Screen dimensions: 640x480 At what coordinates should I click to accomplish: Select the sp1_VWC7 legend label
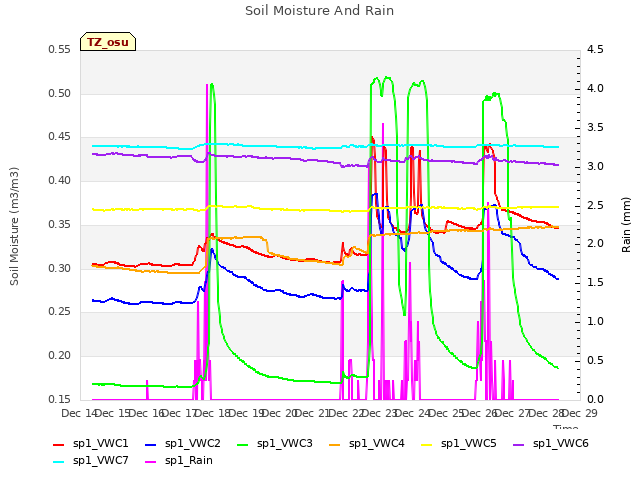(x=100, y=461)
